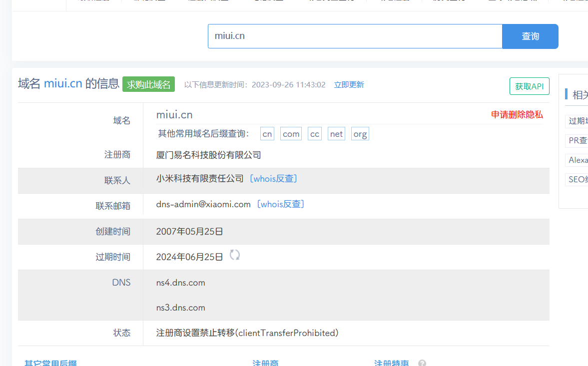588x366 pixels.
Task: Select the cc suffix box
Action: coord(315,134)
